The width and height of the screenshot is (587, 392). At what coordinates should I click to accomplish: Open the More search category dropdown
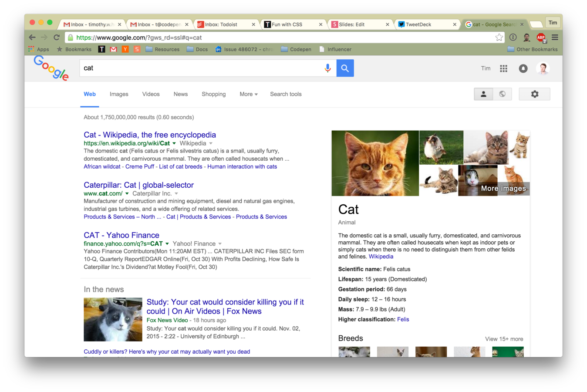[248, 94]
